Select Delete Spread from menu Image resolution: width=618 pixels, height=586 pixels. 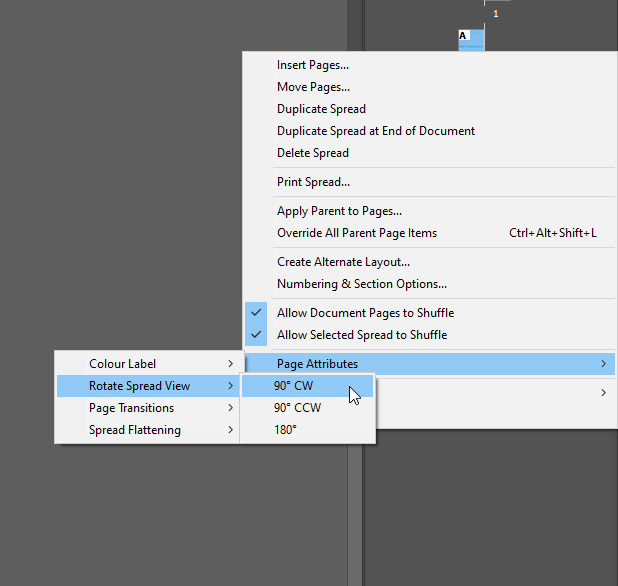[x=313, y=153]
